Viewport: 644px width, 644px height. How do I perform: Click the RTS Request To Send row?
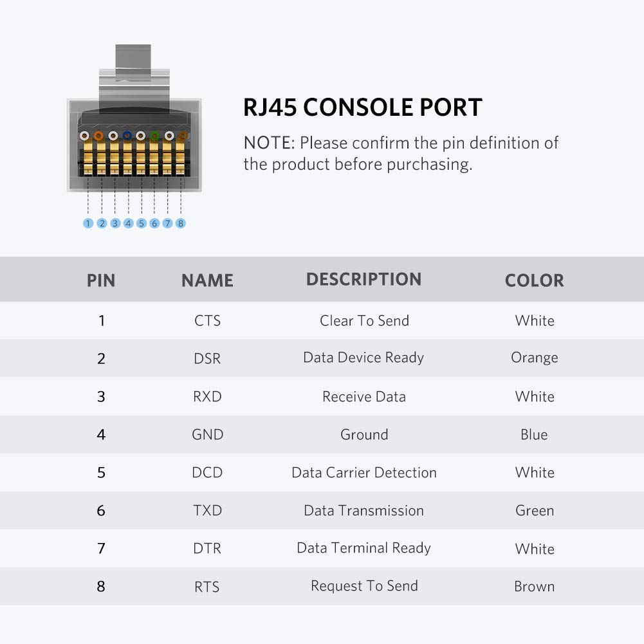point(322,586)
